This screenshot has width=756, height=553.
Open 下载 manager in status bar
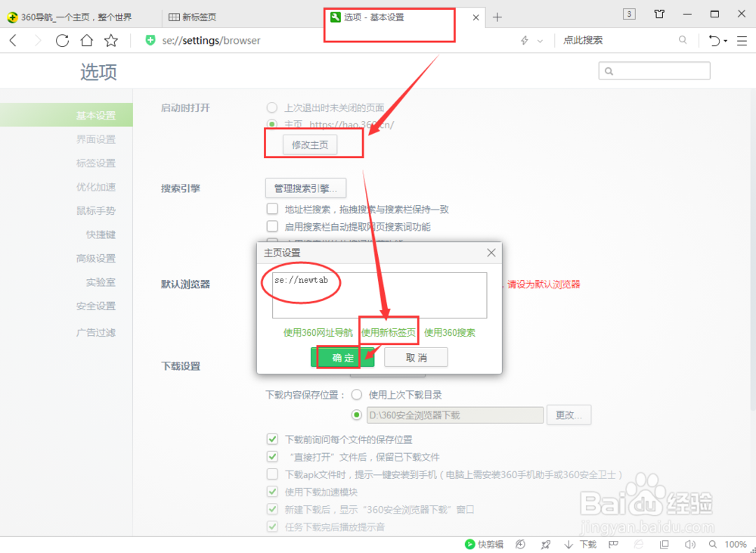pos(581,545)
